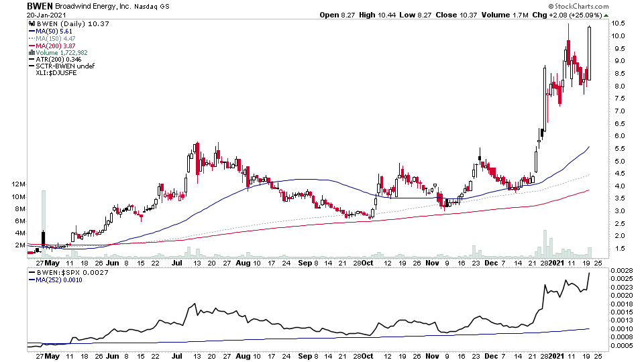Select the Volume 1,722,982 legend label
Screen dimensions: 644x362
tap(62, 52)
